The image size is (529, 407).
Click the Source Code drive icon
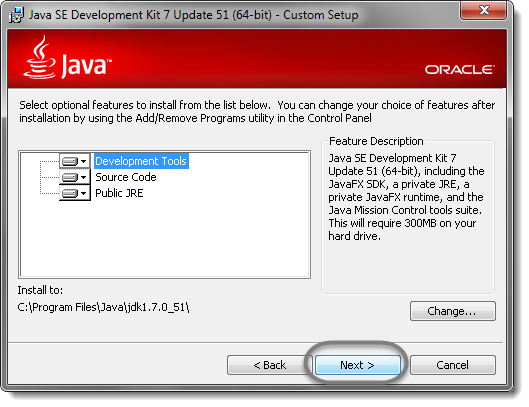point(70,177)
